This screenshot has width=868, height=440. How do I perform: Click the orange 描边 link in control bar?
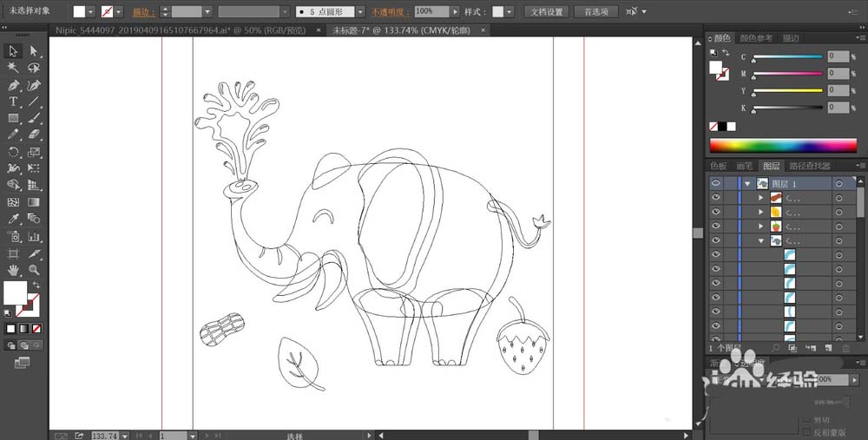(x=144, y=11)
